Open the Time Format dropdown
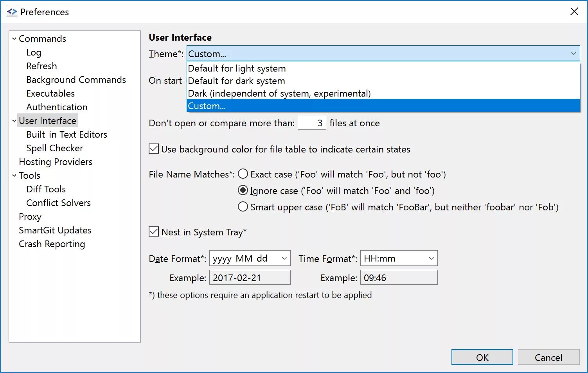Image resolution: width=588 pixels, height=373 pixels. click(431, 258)
